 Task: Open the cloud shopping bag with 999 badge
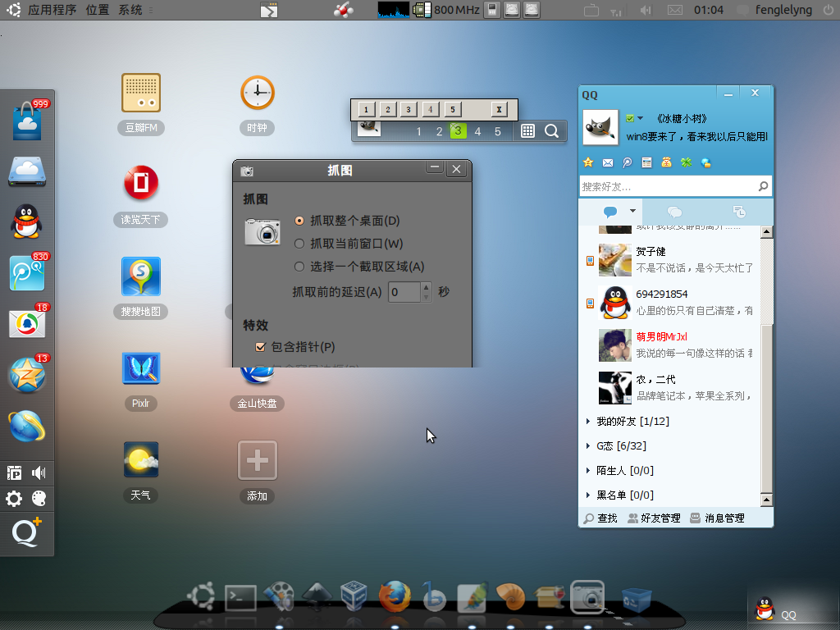27,120
